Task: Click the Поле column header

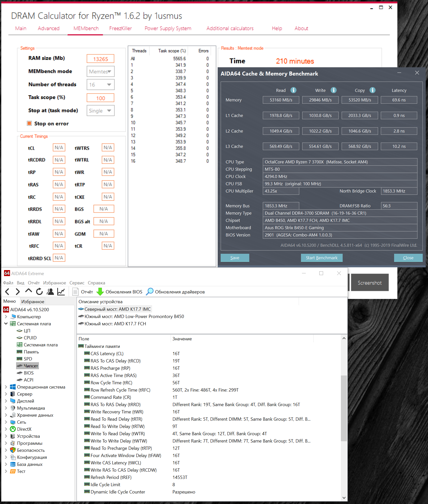Action: 124,339
